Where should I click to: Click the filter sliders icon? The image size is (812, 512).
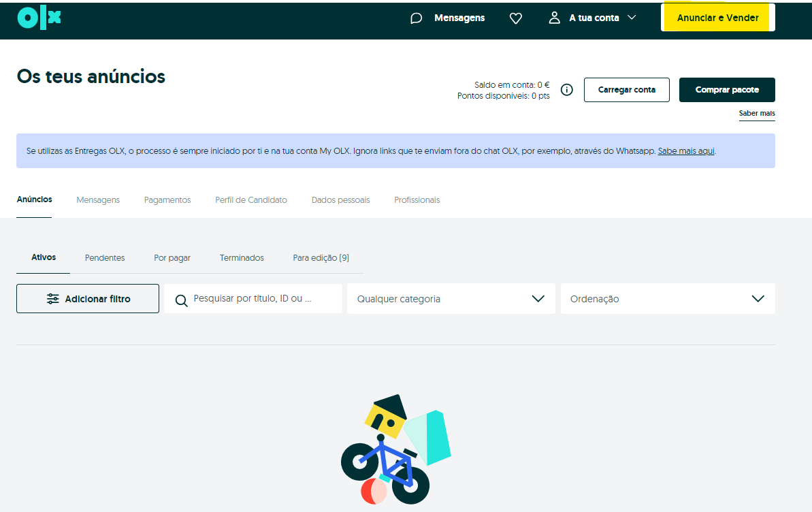click(x=53, y=299)
